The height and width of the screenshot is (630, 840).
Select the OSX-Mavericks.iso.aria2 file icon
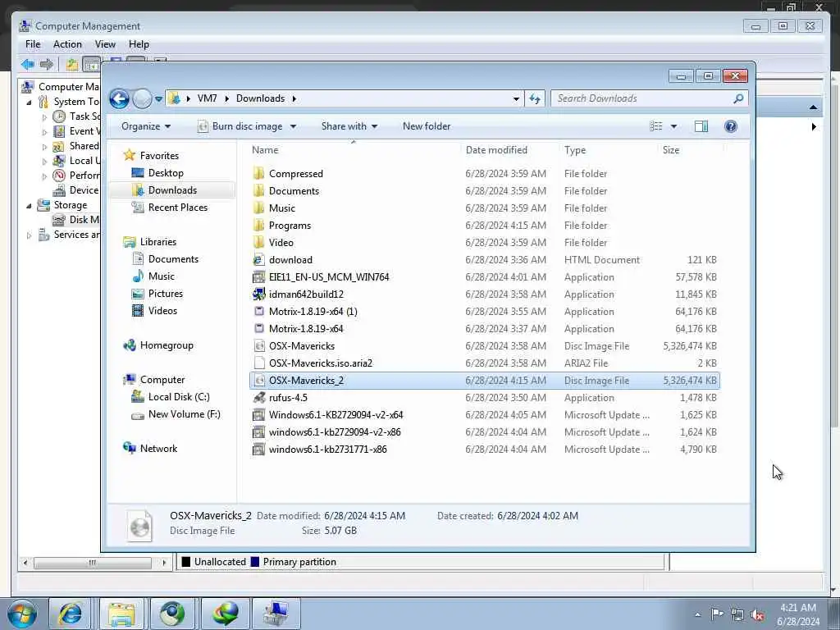[x=258, y=363]
